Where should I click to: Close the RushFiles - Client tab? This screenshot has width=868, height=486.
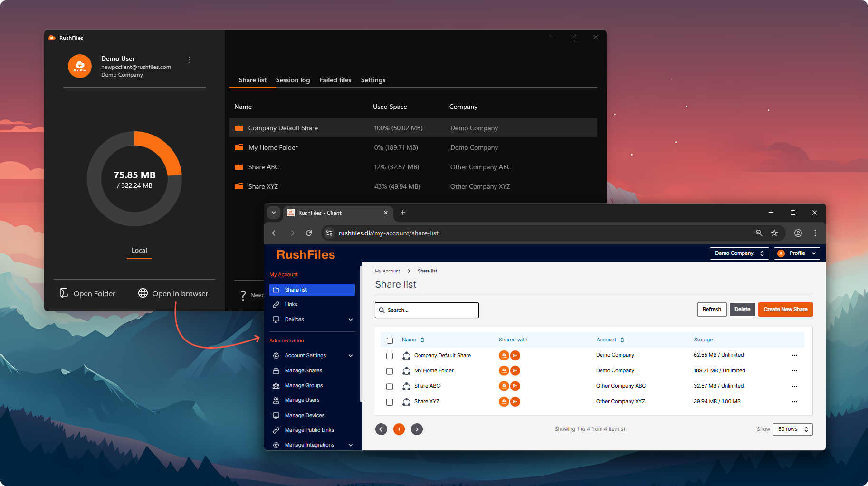pyautogui.click(x=386, y=213)
